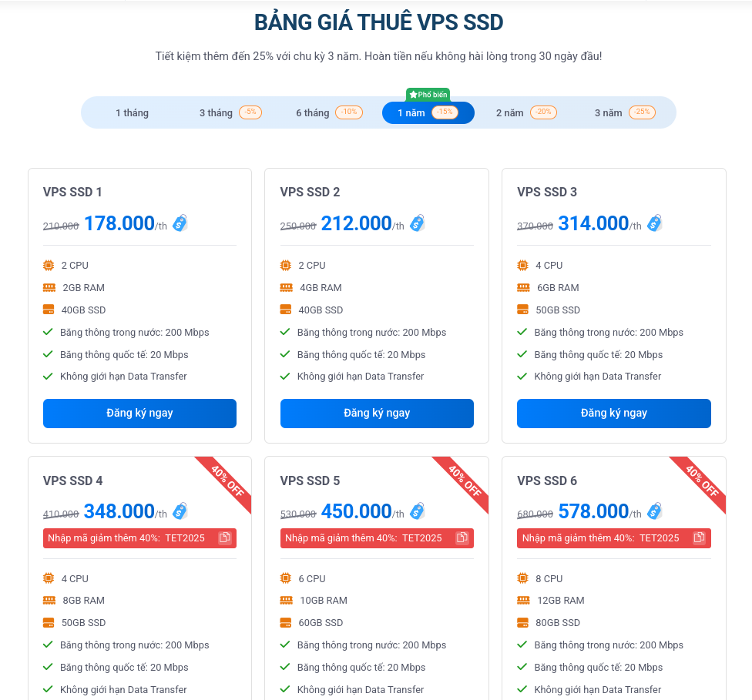Click the price tag icon on VPS SSD 3
Image resolution: width=752 pixels, height=700 pixels.
click(x=654, y=223)
